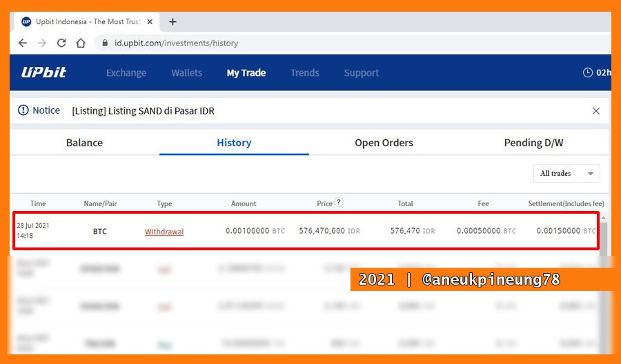The width and height of the screenshot is (621, 364).
Task: Expand the All trades filter dropdown
Action: point(566,173)
